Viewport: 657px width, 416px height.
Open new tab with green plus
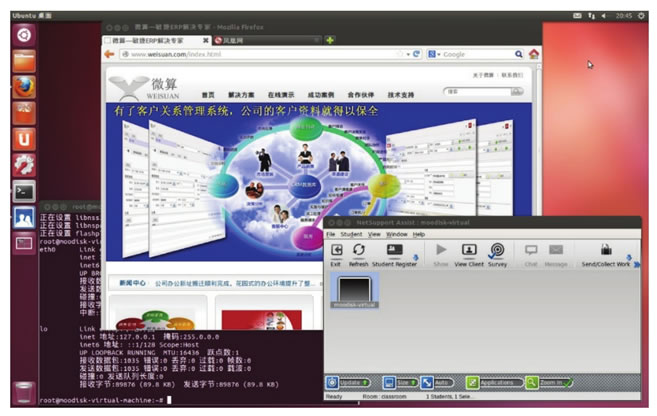(330, 40)
